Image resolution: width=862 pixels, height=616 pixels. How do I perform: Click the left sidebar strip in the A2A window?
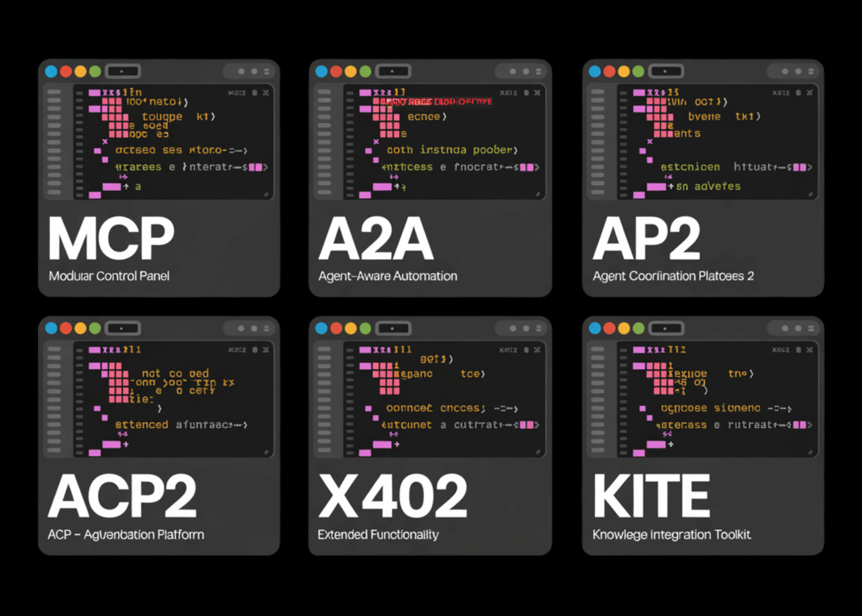click(324, 142)
